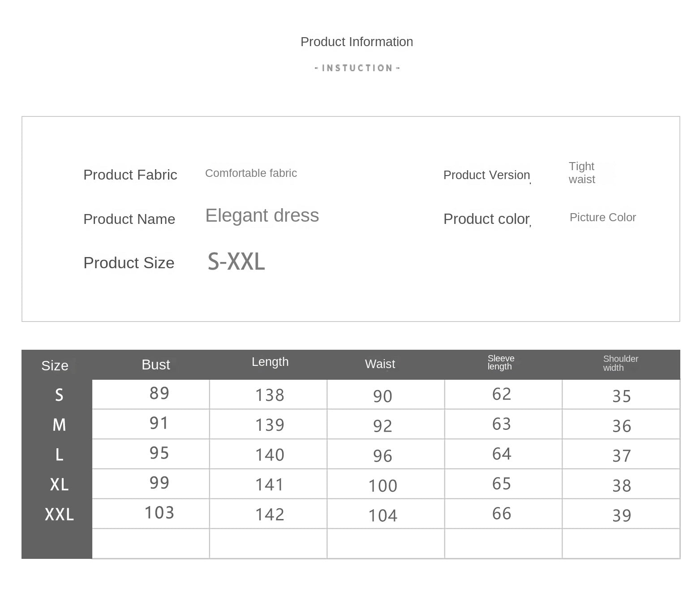Viewport: 700px width, 592px height.
Task: Select the Waist column header
Action: click(x=380, y=364)
